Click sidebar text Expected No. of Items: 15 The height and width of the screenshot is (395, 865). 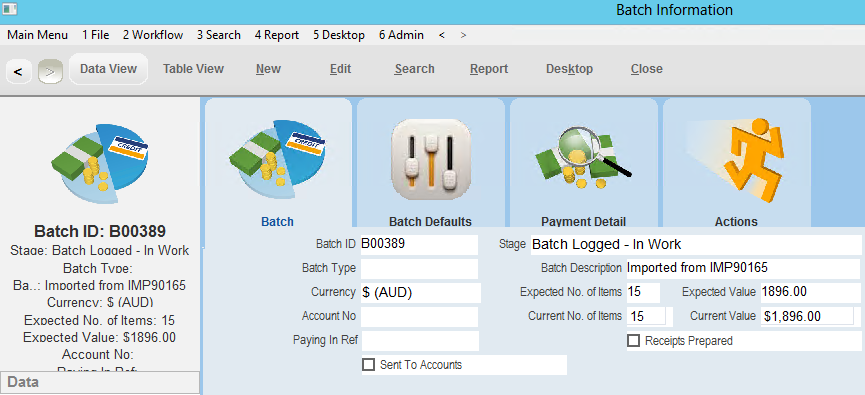pyautogui.click(x=100, y=321)
